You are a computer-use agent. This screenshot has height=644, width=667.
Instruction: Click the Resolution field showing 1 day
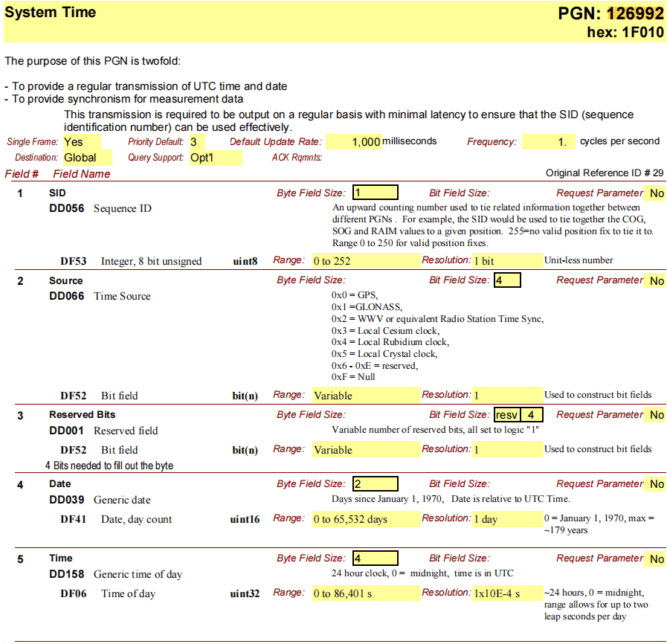[x=508, y=519]
